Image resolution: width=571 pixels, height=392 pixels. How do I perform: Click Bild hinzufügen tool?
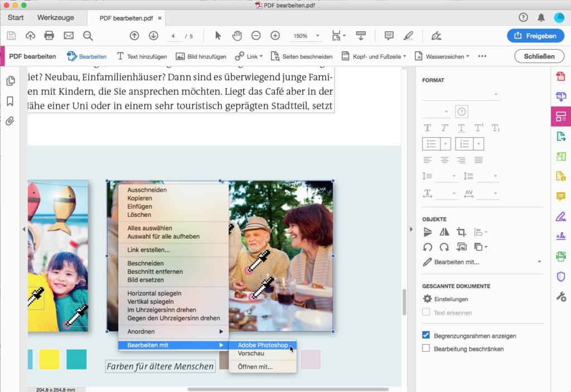tap(201, 56)
